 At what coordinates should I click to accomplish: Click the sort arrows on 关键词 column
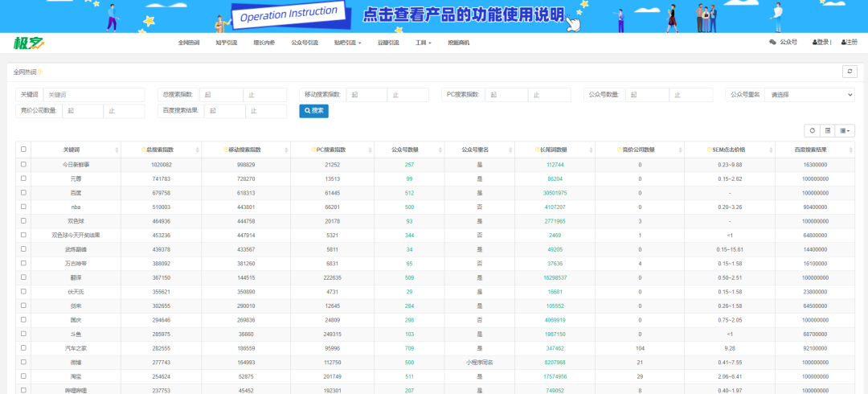pos(117,150)
